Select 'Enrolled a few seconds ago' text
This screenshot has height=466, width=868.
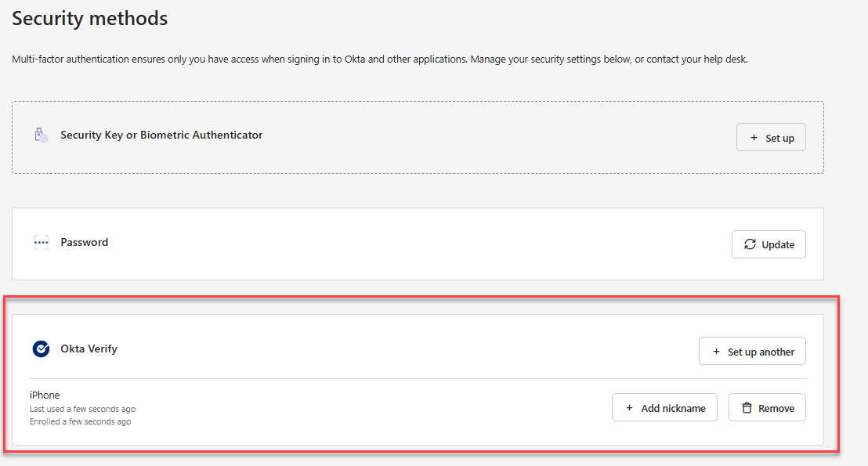pos(80,421)
